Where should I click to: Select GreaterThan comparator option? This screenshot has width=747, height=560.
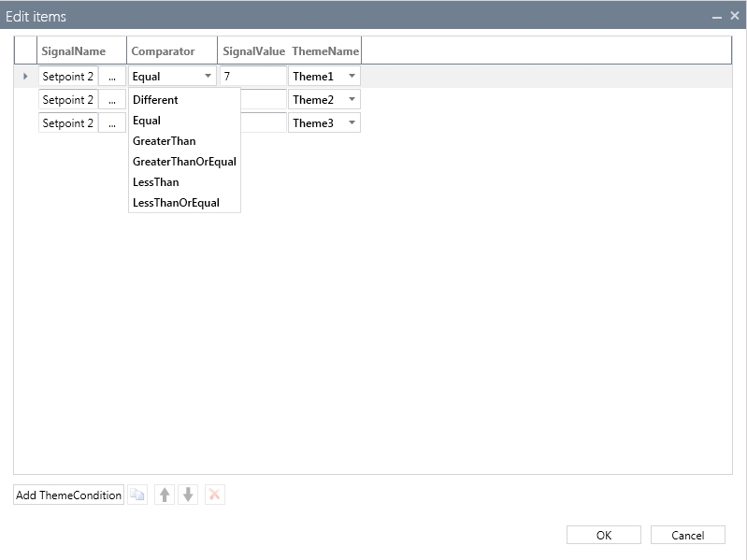pyautogui.click(x=164, y=141)
